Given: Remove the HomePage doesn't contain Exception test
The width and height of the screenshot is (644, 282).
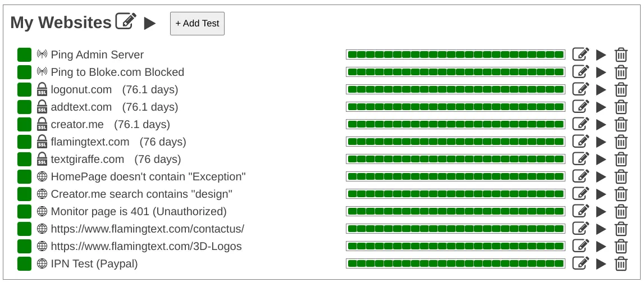Looking at the screenshot, I should (621, 176).
